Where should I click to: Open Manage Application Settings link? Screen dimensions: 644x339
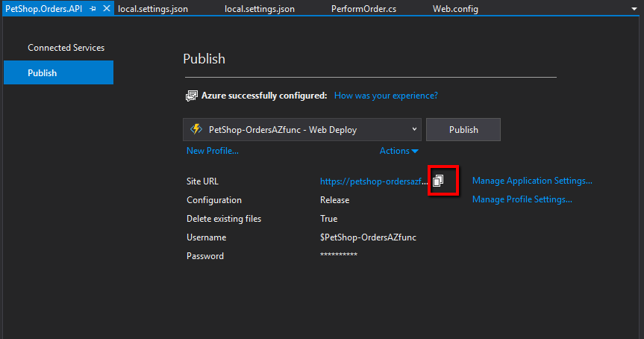click(x=532, y=181)
